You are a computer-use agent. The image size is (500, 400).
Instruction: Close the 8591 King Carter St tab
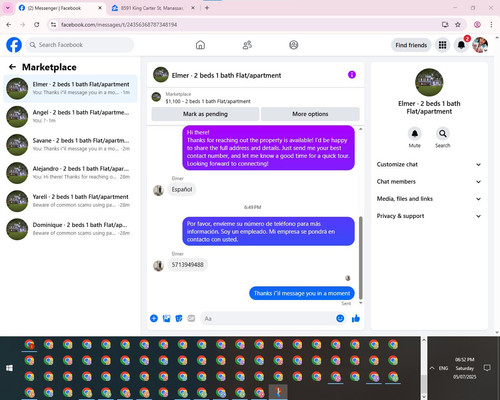coord(193,8)
